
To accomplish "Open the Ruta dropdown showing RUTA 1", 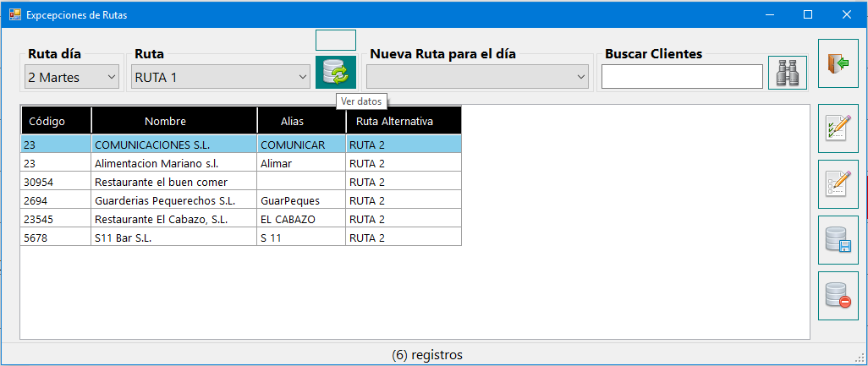I will [x=222, y=77].
